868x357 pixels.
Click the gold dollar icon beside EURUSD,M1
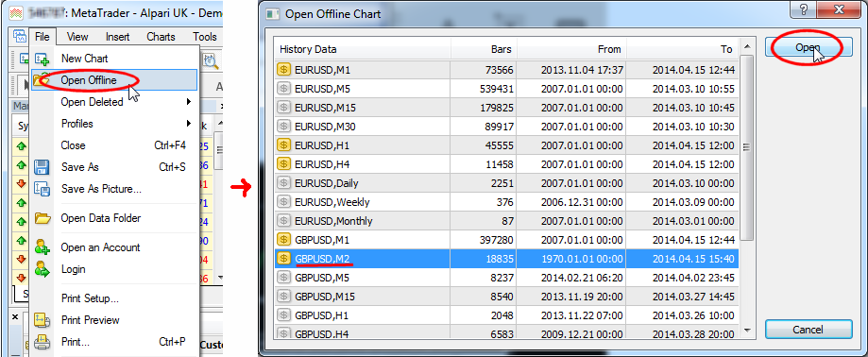(x=284, y=70)
